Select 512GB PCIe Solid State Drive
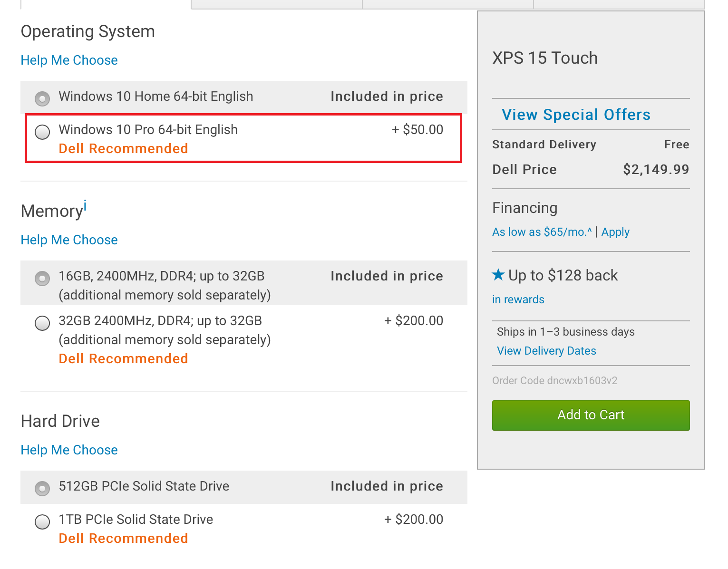The width and height of the screenshot is (728, 569). pos(42,488)
